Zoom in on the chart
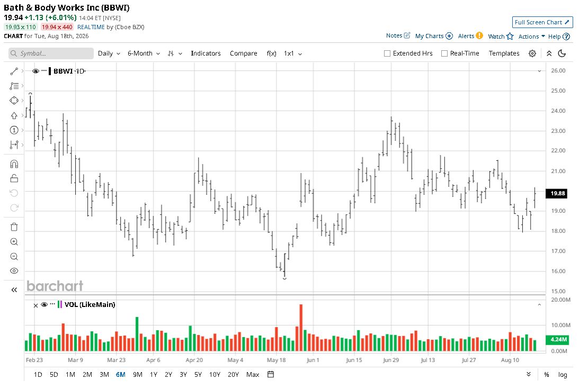The height and width of the screenshot is (389, 588). [14, 242]
